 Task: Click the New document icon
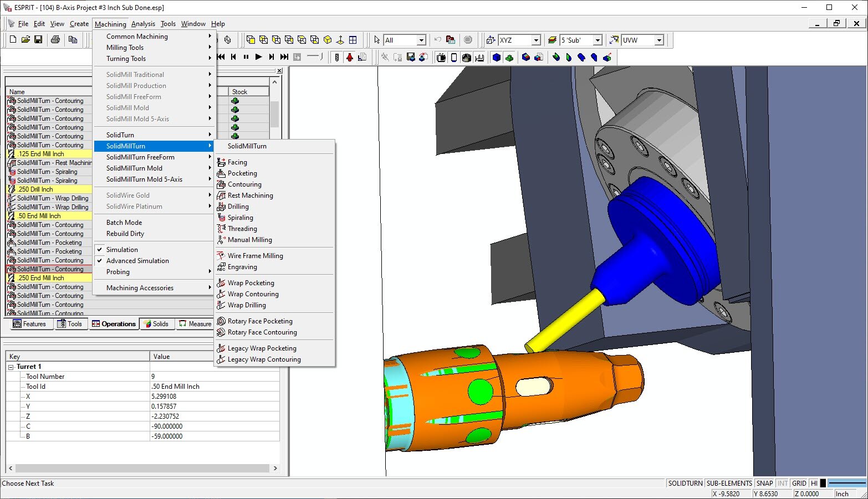click(x=13, y=40)
